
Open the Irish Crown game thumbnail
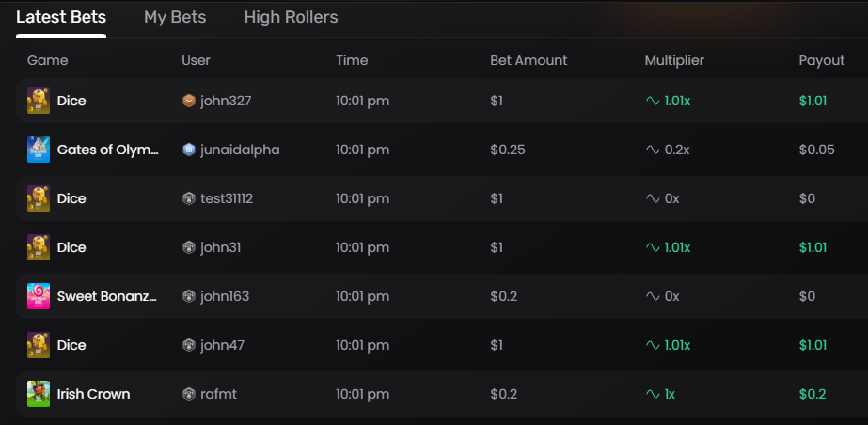(x=39, y=394)
